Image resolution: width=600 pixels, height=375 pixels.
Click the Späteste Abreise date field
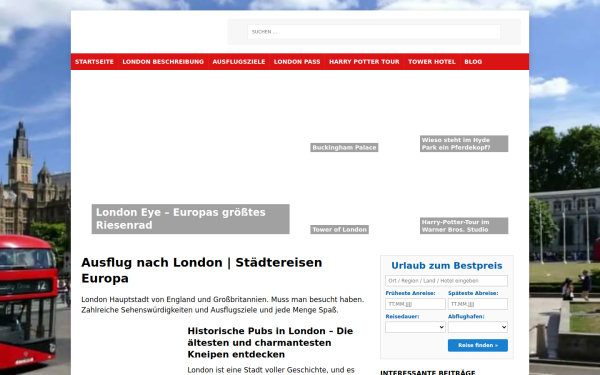click(x=478, y=304)
